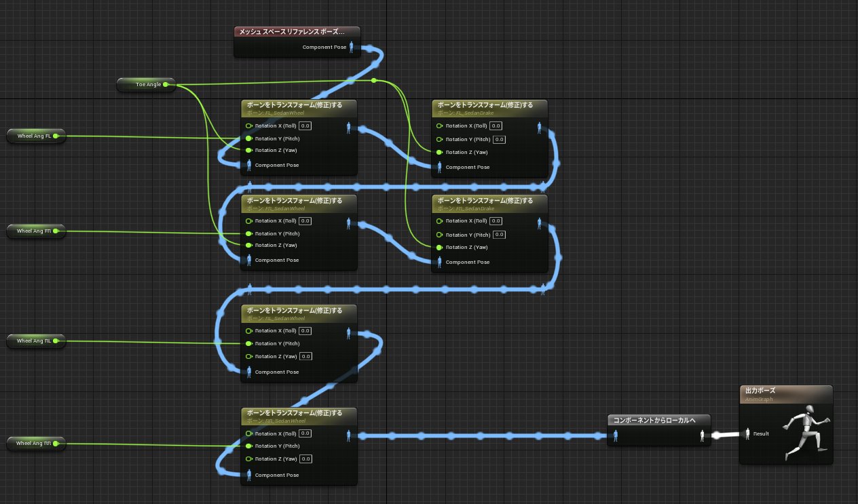This screenshot has width=858, height=504.
Task: Click the Component Pose pin on RR_SedanWheel node
Action: (249, 475)
